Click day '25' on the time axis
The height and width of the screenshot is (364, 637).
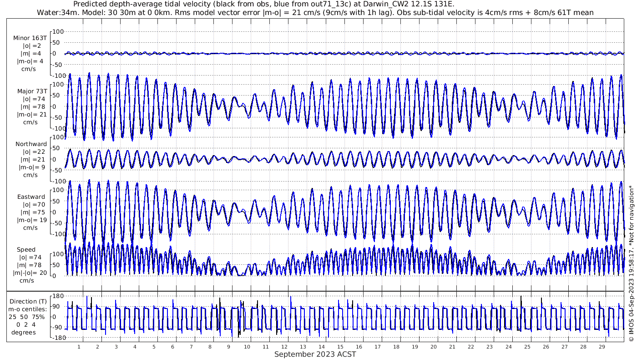point(527,347)
